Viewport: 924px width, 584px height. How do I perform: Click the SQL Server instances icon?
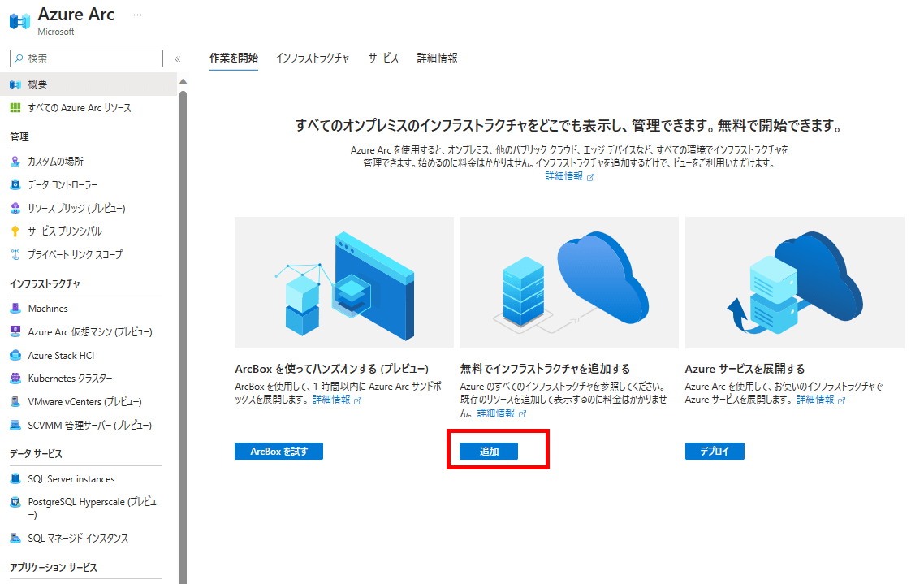point(15,479)
